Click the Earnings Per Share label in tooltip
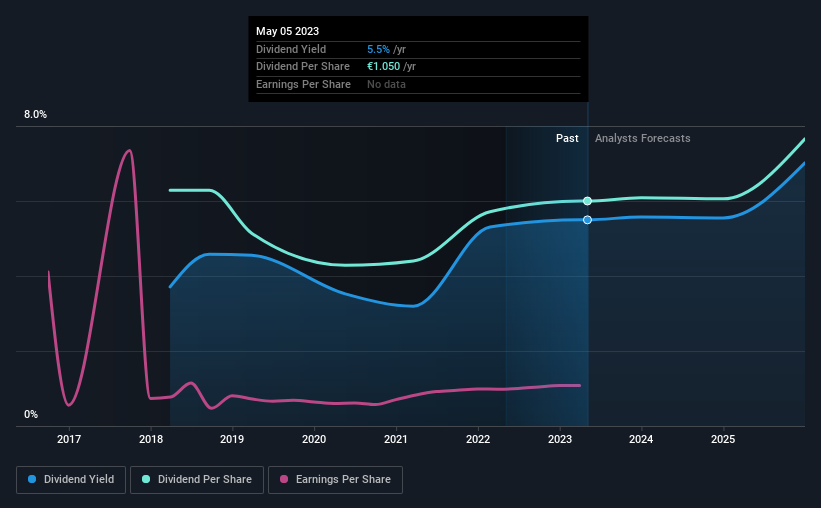821x508 pixels. [303, 84]
